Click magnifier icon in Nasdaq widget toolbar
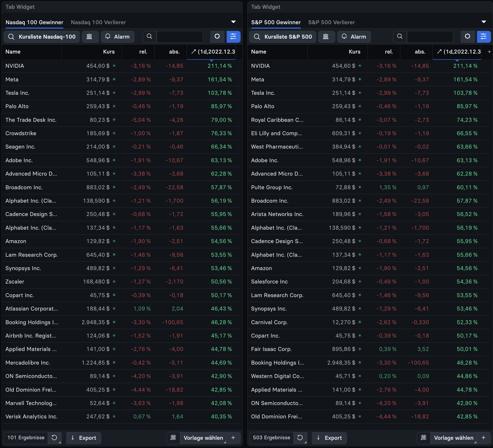The image size is (493, 448). click(x=149, y=37)
